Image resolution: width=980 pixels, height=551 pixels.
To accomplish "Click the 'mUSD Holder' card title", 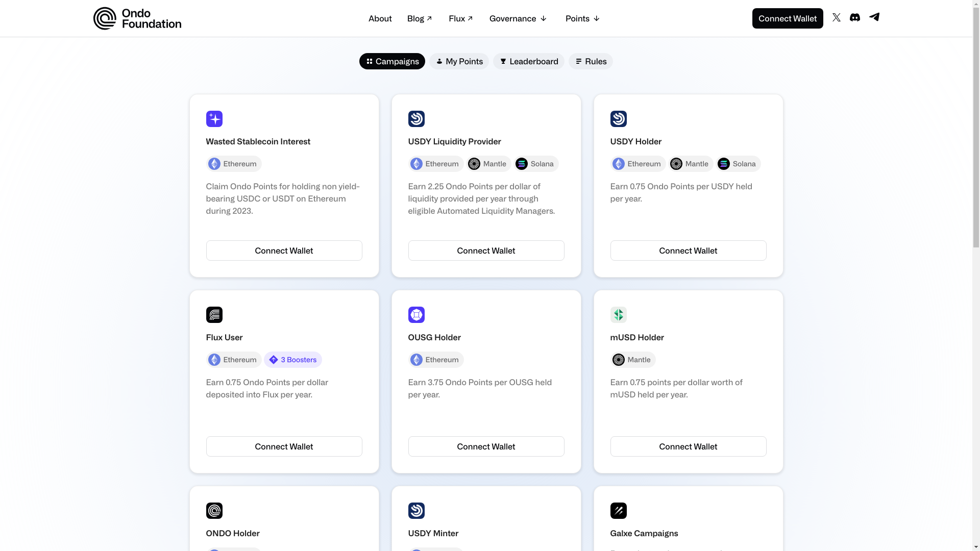I will click(637, 337).
